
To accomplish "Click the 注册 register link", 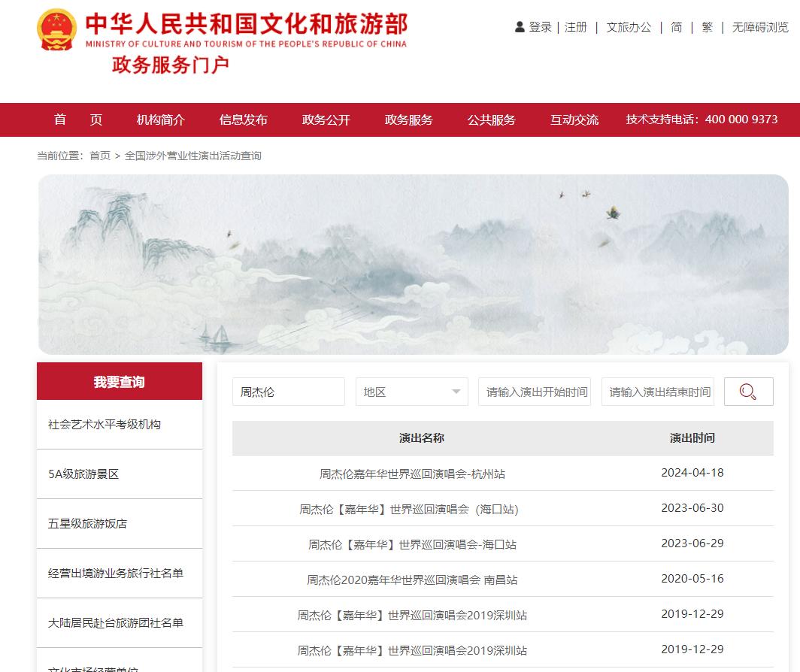I will [x=575, y=27].
